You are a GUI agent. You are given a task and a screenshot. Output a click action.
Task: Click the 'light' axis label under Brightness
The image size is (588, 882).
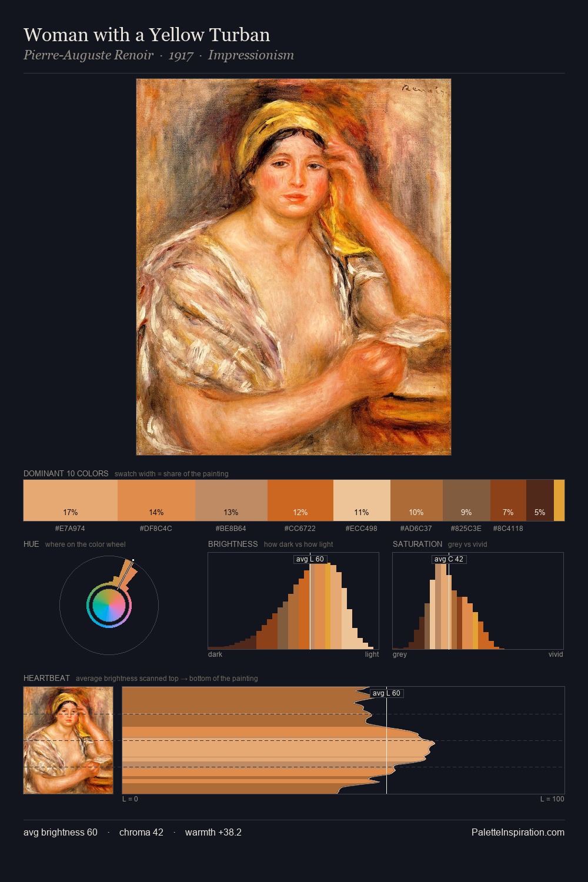coord(372,654)
